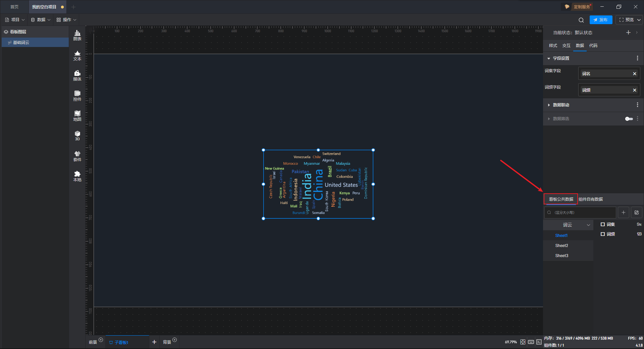Add background layer via 背景 plus icon
This screenshot has height=349, width=644.
click(x=175, y=340)
